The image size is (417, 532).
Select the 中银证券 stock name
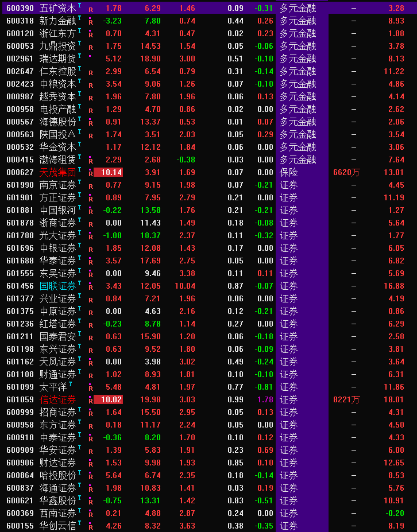(x=57, y=248)
